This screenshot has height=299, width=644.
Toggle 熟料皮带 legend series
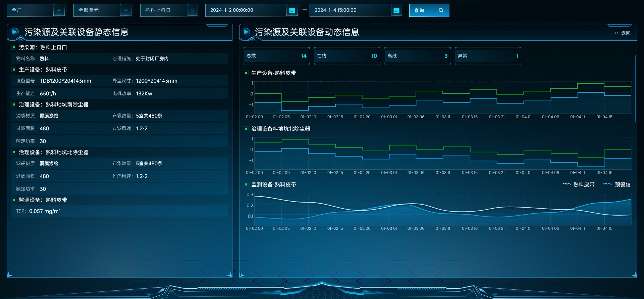[x=579, y=184]
